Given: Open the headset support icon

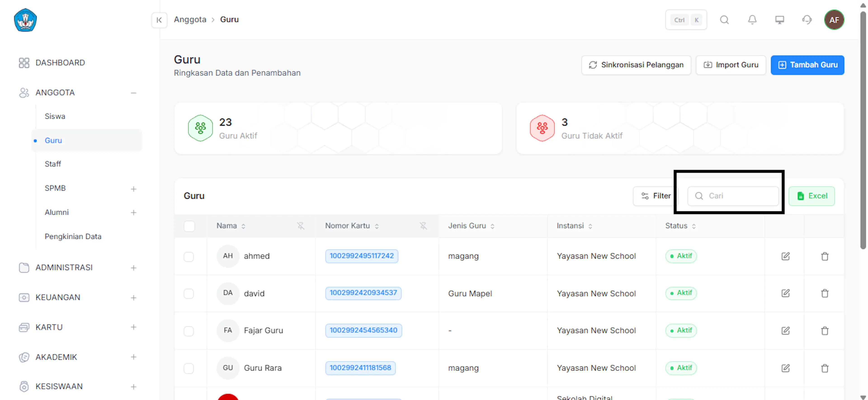Looking at the screenshot, I should click(807, 20).
